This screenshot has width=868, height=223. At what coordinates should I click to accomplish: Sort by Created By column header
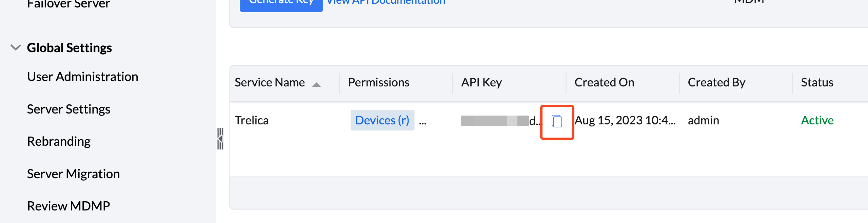716,82
